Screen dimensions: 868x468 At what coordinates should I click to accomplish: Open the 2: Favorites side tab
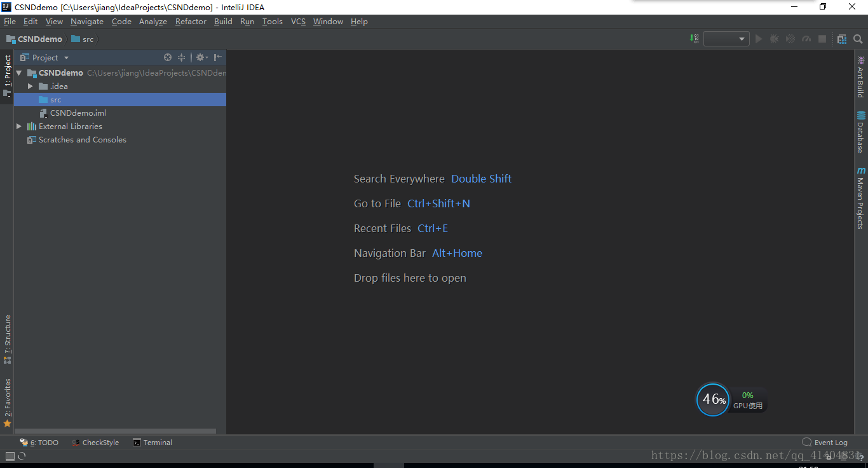click(x=7, y=403)
